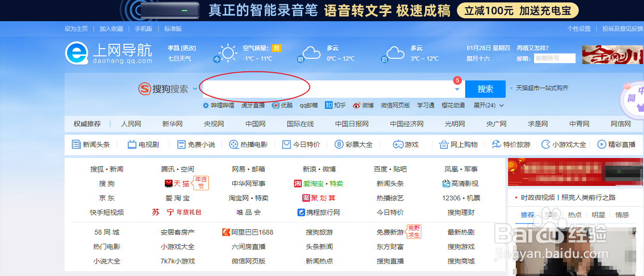The image size is (644, 276).
Task: Open 苏宁 年货礼包 link
Action: pos(176,212)
